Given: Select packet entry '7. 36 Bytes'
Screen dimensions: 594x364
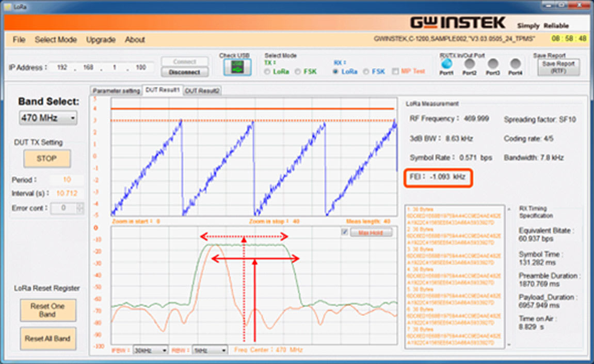Looking at the screenshot, I should pos(420,329).
